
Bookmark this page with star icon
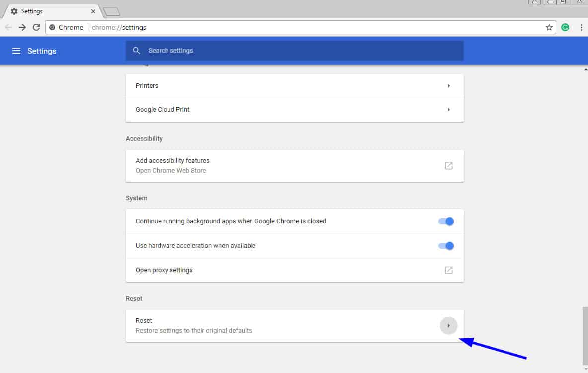coord(549,28)
